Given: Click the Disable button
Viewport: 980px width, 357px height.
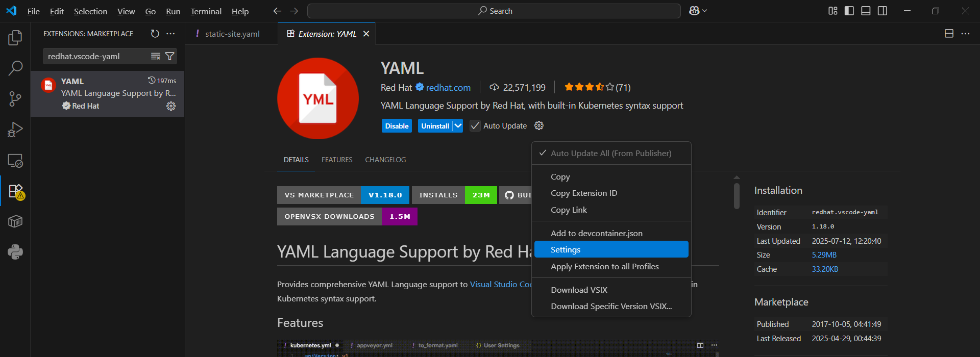Looking at the screenshot, I should [397, 126].
